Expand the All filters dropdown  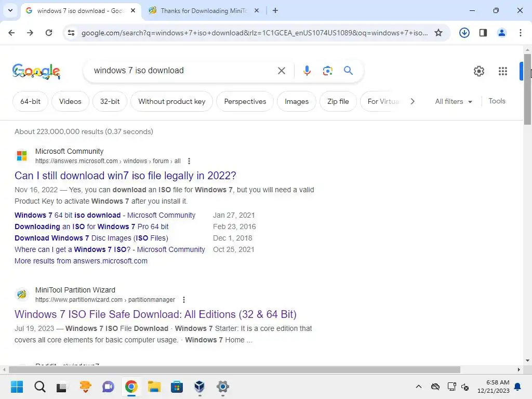(454, 101)
